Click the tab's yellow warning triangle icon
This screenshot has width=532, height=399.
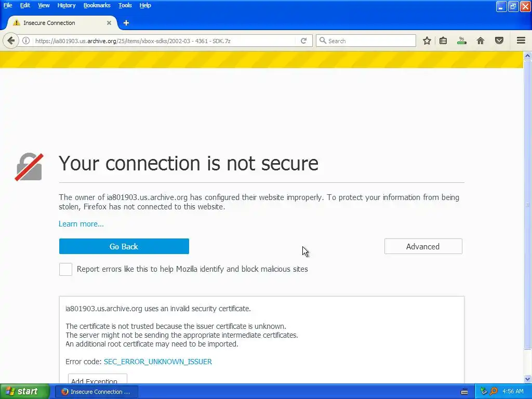click(16, 23)
